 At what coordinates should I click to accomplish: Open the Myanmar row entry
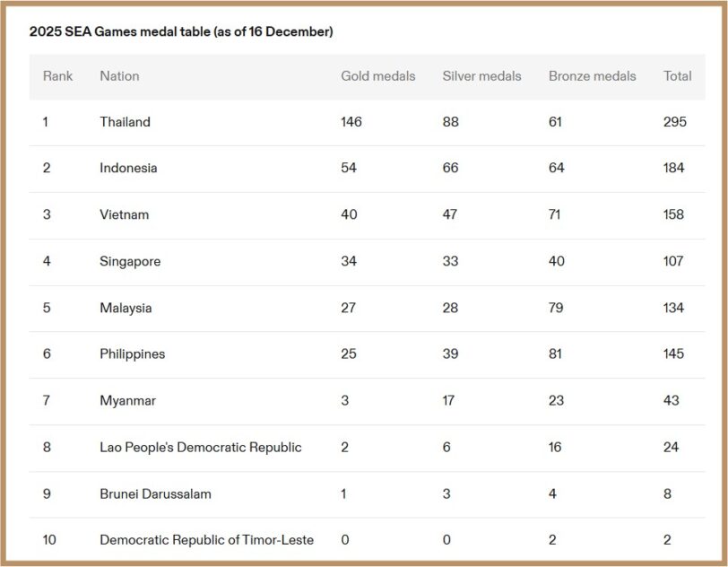click(x=127, y=401)
